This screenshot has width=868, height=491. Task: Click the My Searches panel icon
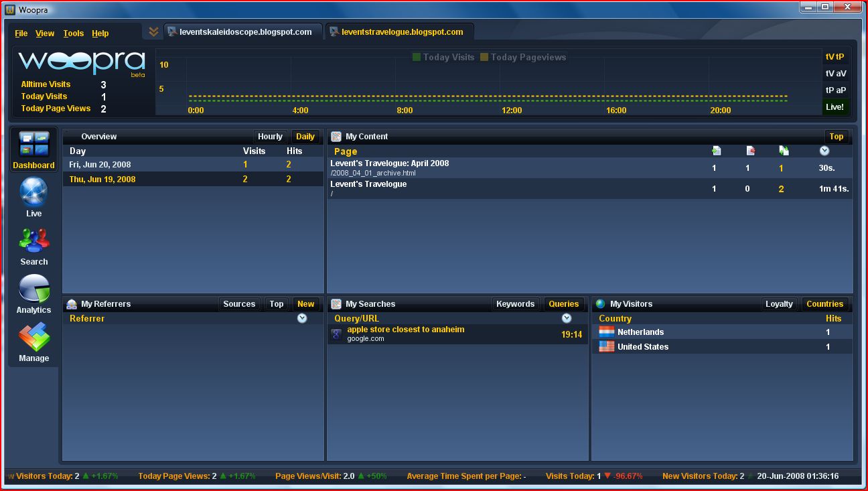pos(336,303)
